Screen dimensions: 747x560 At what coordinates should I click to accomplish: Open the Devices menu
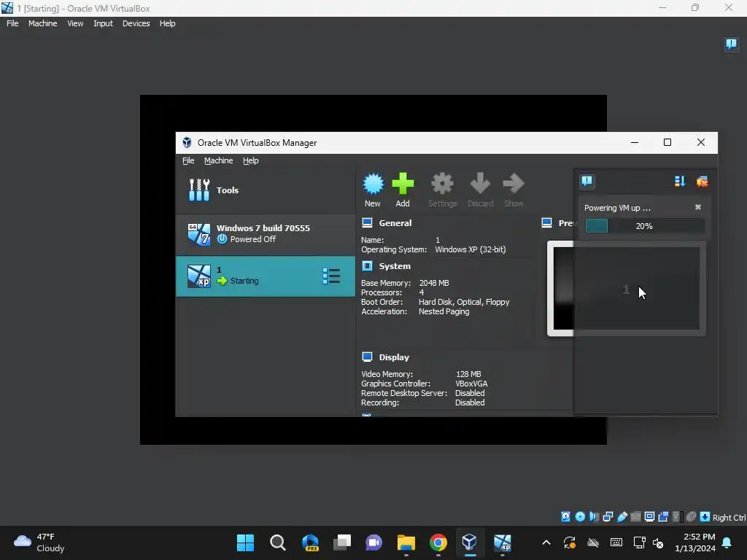[x=136, y=23]
